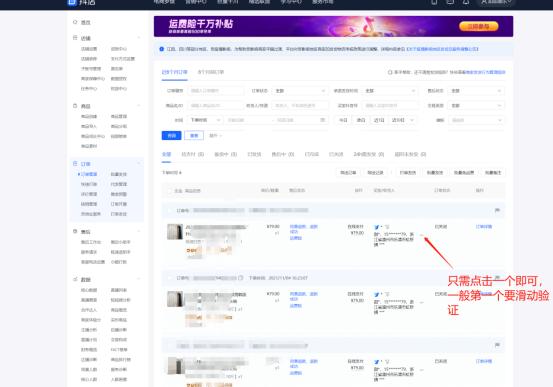Open the 近90日 quick range dropdown

402,120
